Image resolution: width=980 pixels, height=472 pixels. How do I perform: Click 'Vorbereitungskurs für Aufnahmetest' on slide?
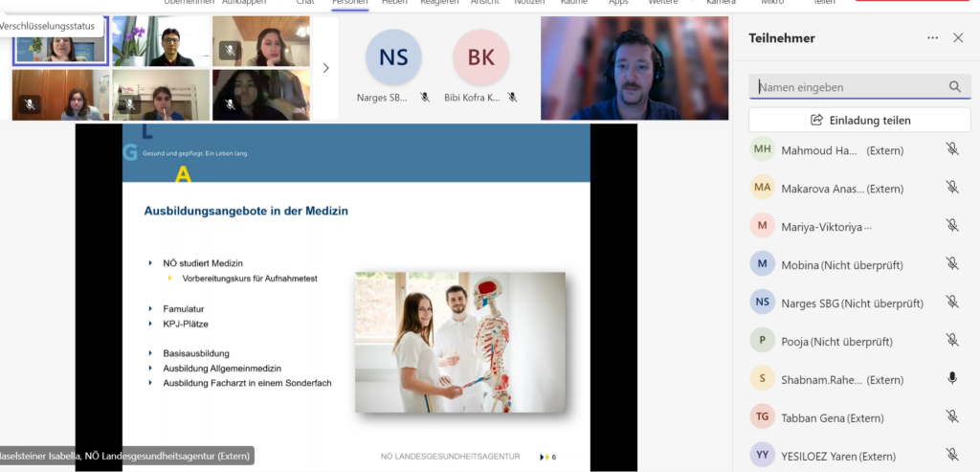pos(250,279)
